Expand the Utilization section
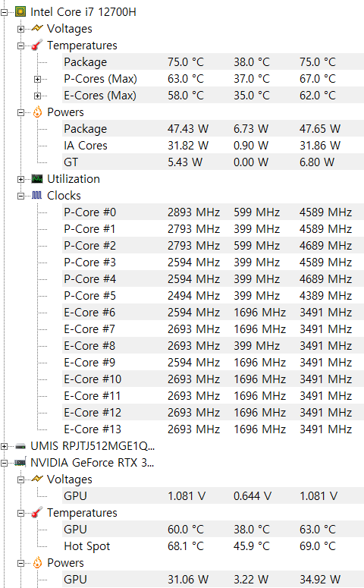Screen dimensions: 364x588 coord(21,179)
